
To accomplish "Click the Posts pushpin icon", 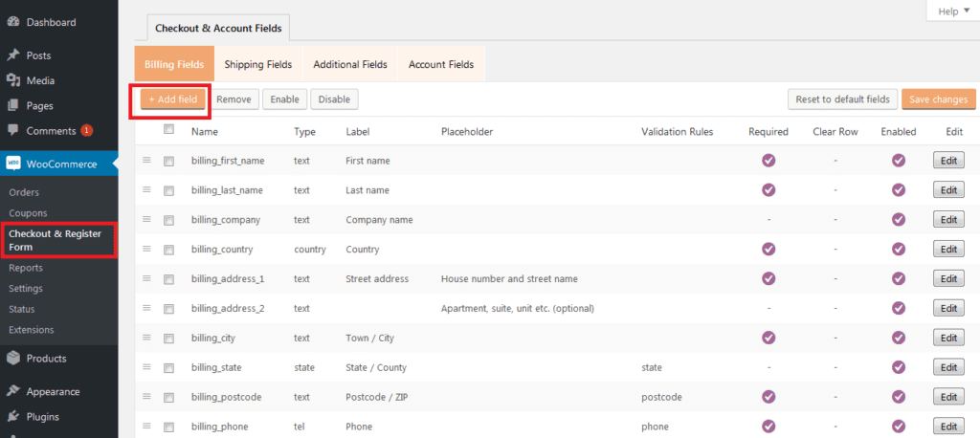I will (x=12, y=55).
